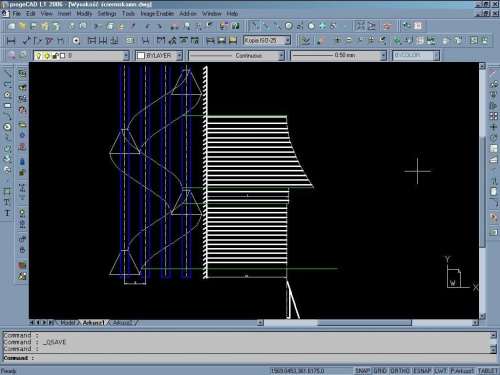Click the Open file folder icon
This screenshot has height=375, width=500.
pyautogui.click(x=22, y=26)
